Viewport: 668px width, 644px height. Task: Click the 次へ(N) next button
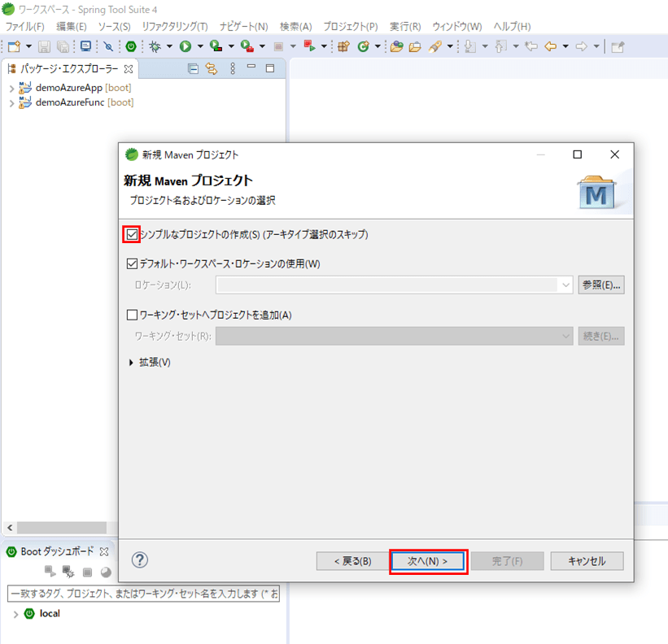pyautogui.click(x=428, y=561)
